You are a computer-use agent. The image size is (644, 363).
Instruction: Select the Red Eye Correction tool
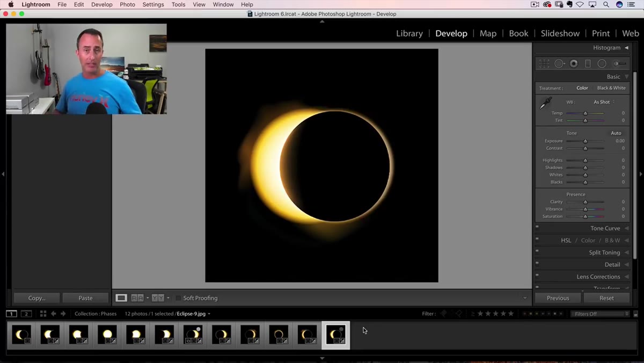coord(574,63)
